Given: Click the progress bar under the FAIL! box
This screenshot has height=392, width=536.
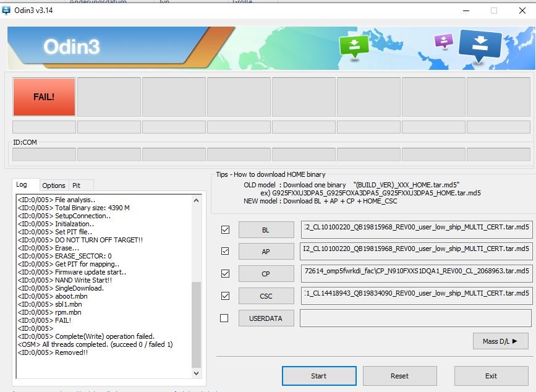Looking at the screenshot, I should [x=44, y=127].
